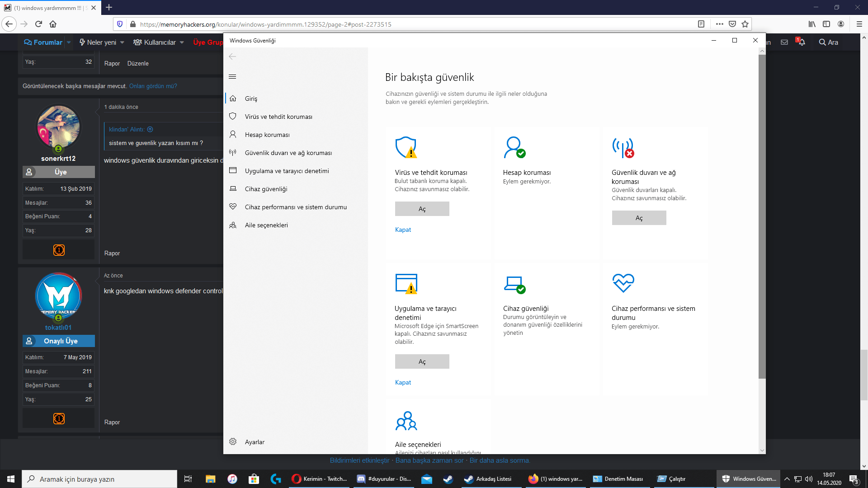The width and height of the screenshot is (868, 488).
Task: Click the firewall antenna tile icon
Action: [x=623, y=147]
